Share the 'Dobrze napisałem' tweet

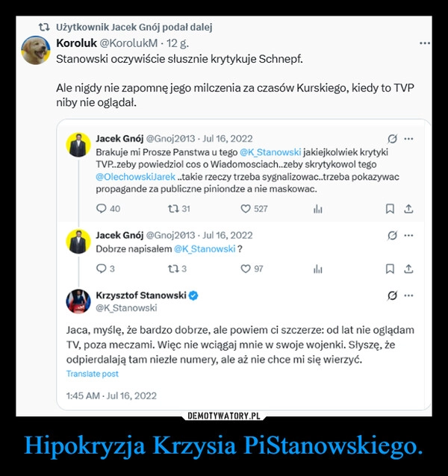click(x=408, y=269)
